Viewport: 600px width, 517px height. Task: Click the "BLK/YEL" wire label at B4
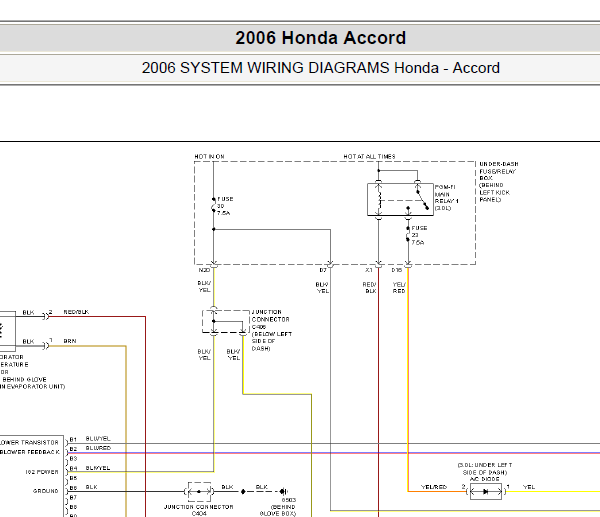[98, 468]
